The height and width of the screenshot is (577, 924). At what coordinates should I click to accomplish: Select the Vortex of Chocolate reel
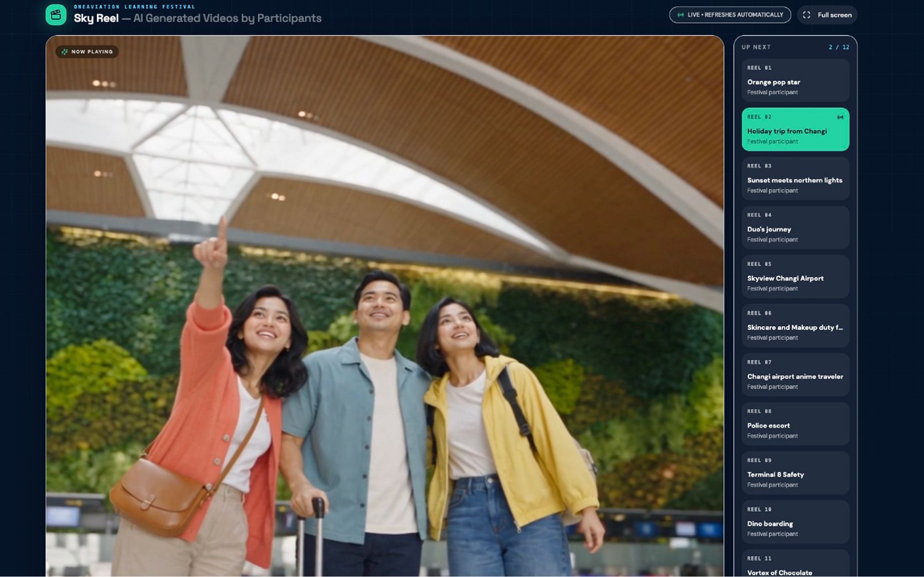click(x=795, y=563)
